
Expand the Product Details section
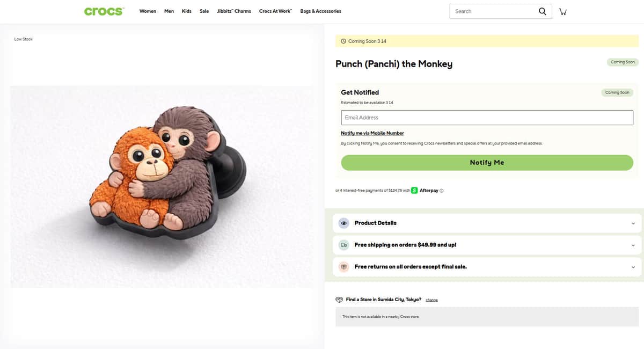pyautogui.click(x=633, y=223)
